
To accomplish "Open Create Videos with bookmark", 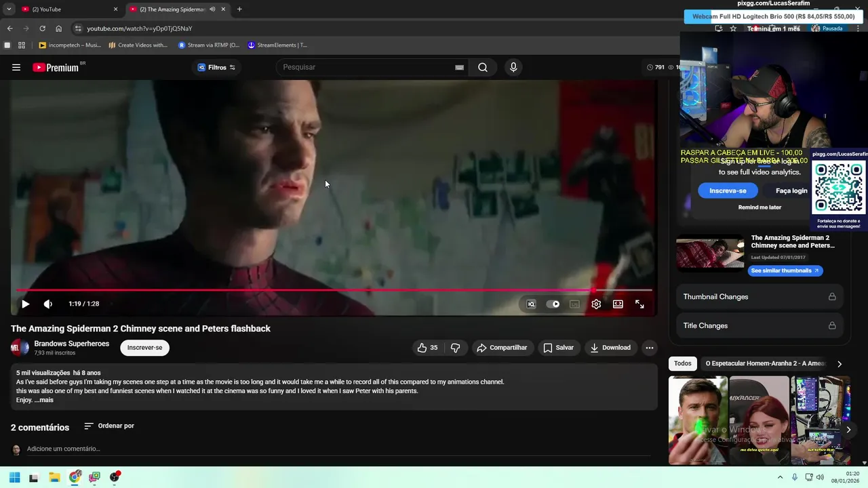I will 138,45.
